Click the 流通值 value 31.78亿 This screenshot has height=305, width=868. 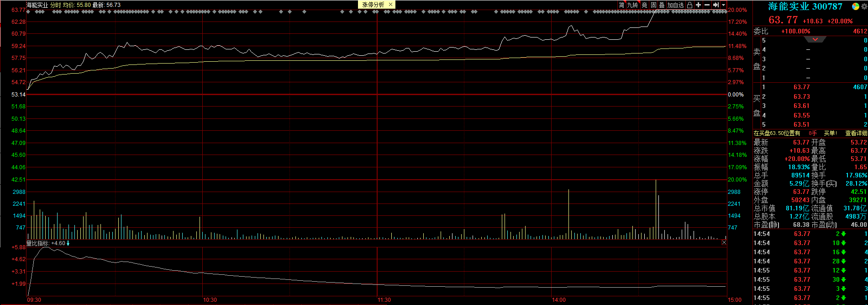click(x=855, y=208)
